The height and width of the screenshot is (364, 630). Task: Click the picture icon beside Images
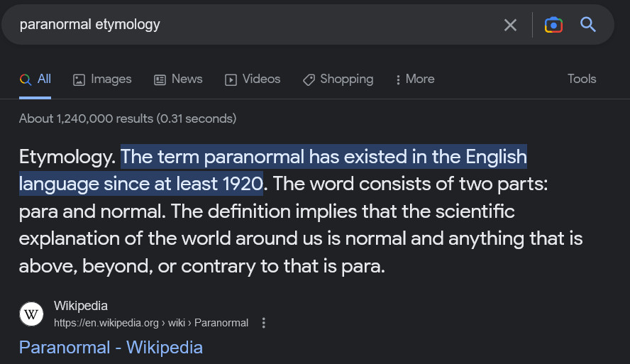click(79, 79)
